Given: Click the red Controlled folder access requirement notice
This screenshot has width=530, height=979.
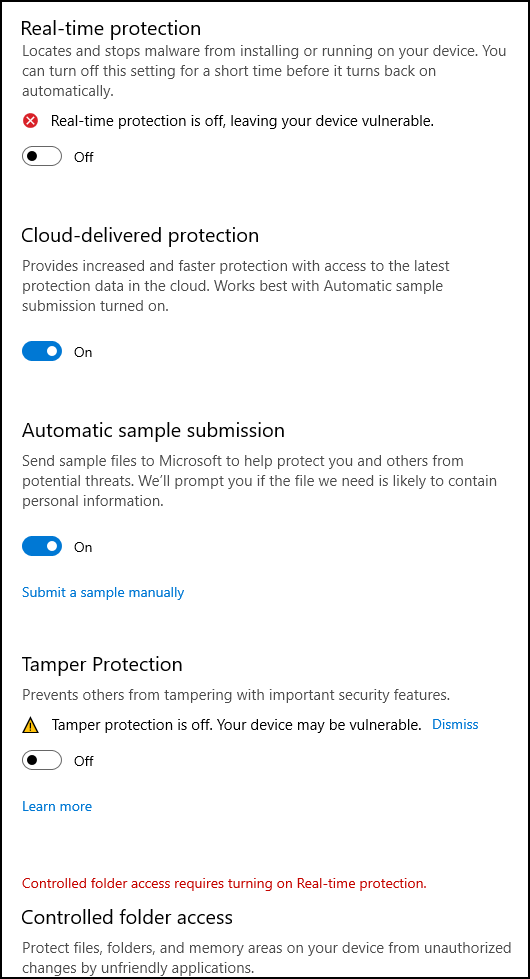Looking at the screenshot, I should (x=224, y=883).
